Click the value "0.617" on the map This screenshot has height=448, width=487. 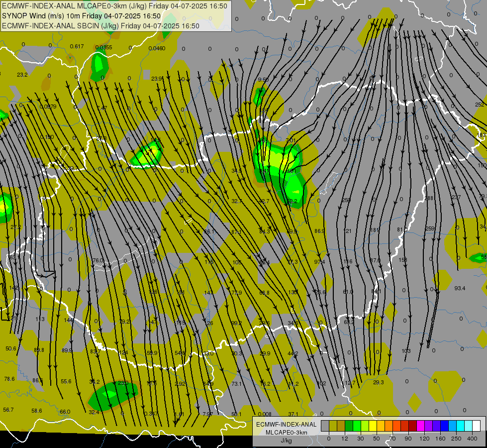pos(77,46)
